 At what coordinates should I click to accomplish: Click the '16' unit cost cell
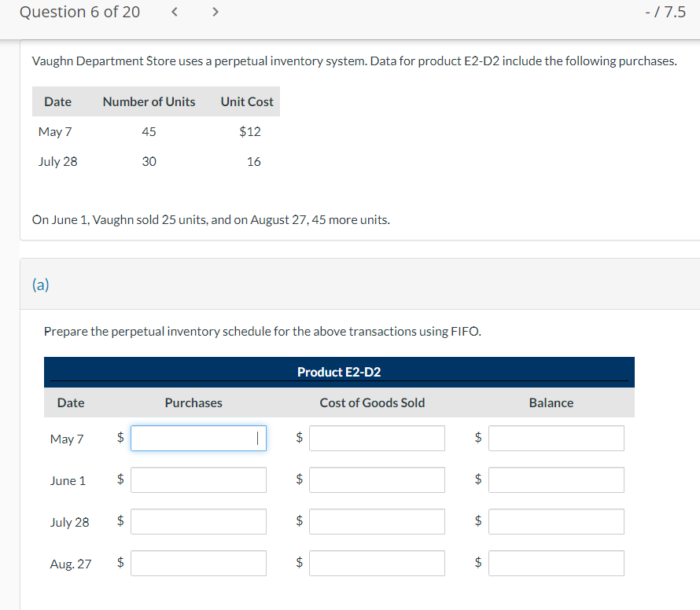click(254, 161)
